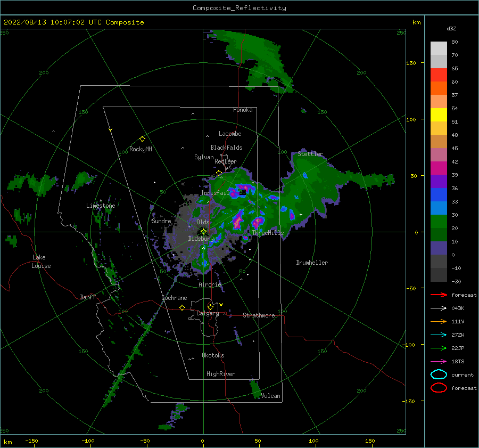
Task: Click the Sundre label
Action: coord(161,221)
